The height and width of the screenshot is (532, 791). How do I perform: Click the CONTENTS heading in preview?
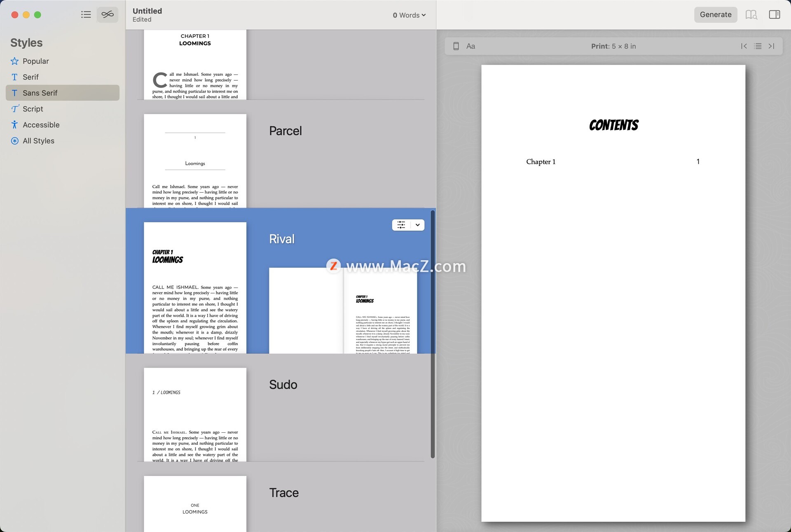click(x=613, y=125)
